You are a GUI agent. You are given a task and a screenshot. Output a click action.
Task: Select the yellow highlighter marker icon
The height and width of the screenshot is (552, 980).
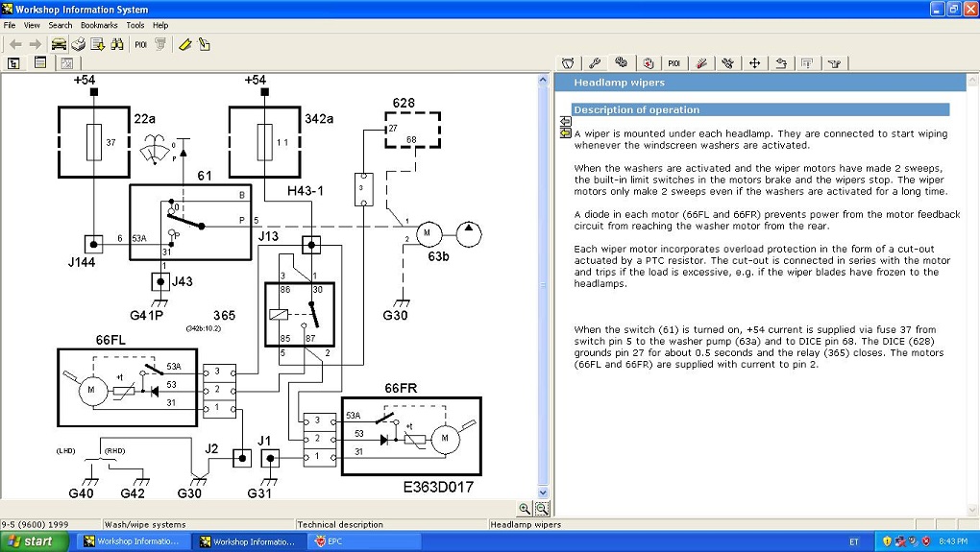coord(185,44)
